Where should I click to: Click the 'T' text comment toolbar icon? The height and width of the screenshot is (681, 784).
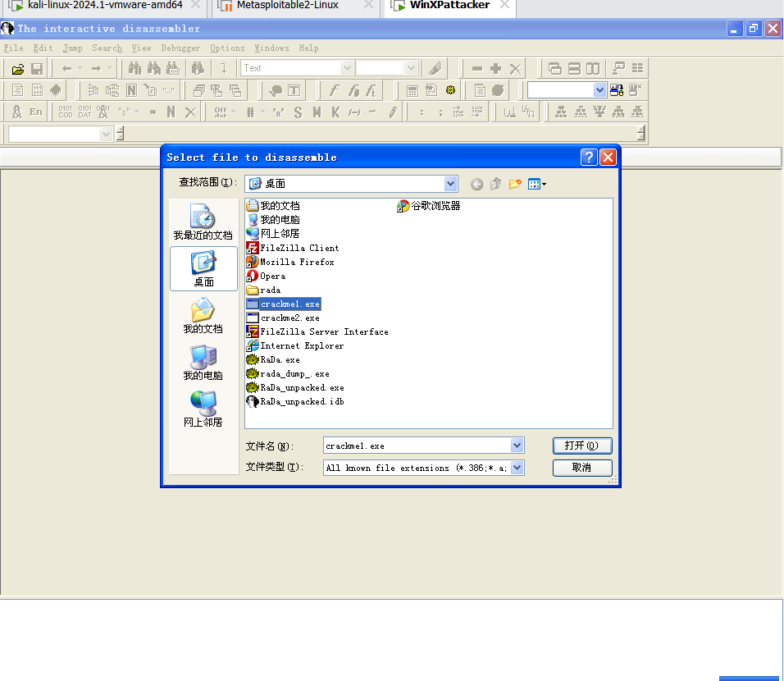pyautogui.click(x=294, y=90)
